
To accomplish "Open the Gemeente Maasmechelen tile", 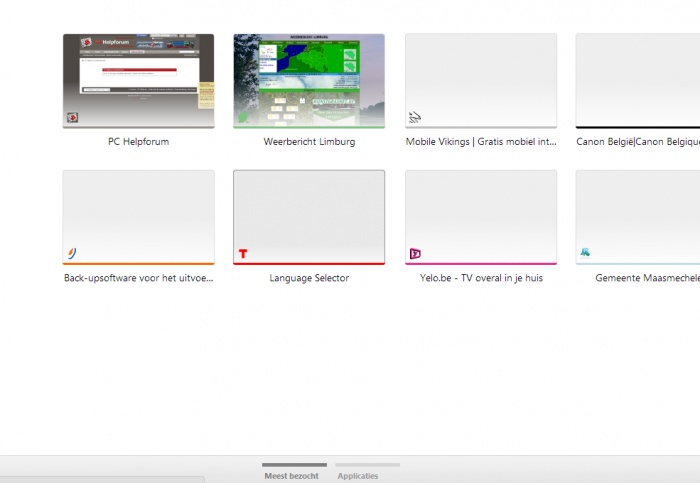I will click(x=638, y=217).
